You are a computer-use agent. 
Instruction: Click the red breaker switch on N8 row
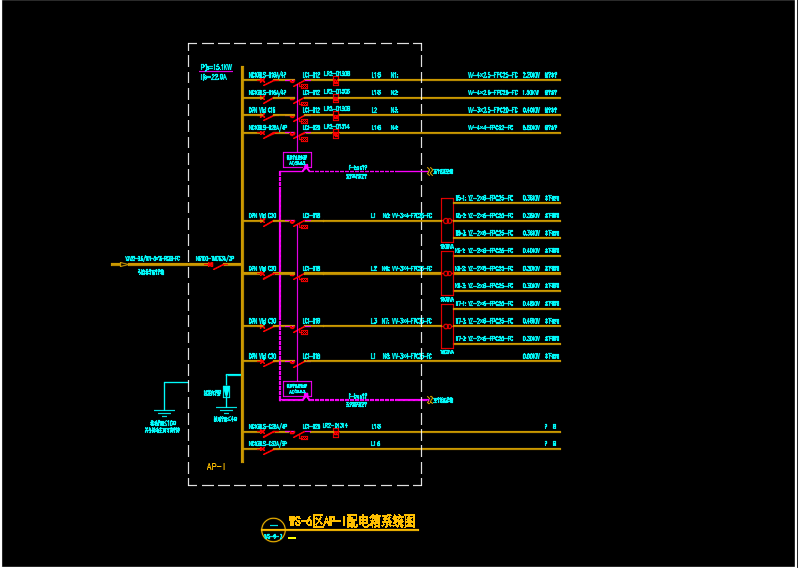click(x=269, y=362)
